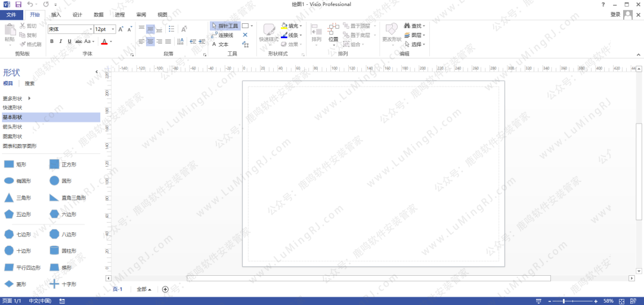Pick the 圆柱形 cylinder shape from the stencil
644x305 pixels.
click(x=54, y=251)
